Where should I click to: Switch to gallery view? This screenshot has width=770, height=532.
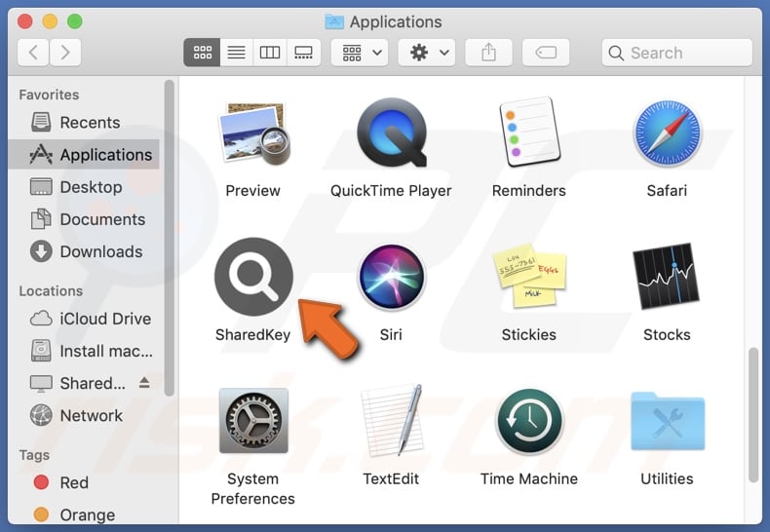(303, 52)
